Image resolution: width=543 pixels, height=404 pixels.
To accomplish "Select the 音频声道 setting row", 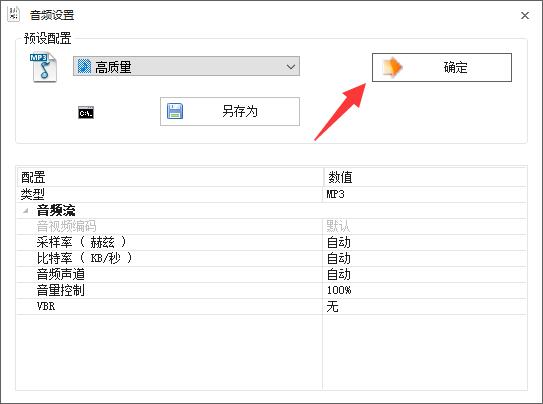I will (272, 274).
